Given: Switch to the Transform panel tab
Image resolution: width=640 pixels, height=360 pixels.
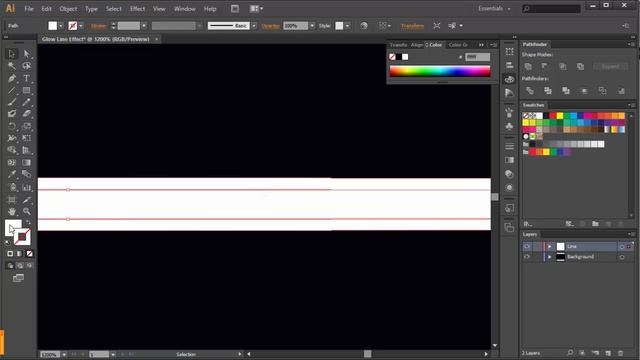Looking at the screenshot, I should coord(398,45).
